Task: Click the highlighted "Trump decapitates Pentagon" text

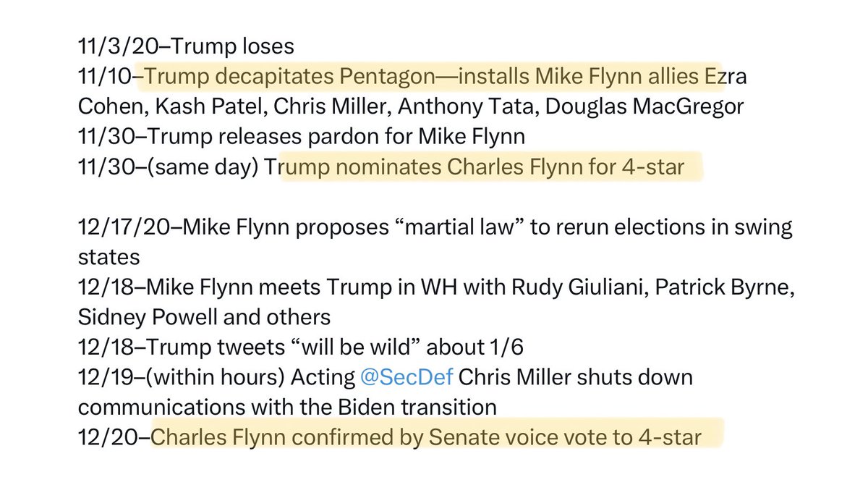Action: point(289,77)
